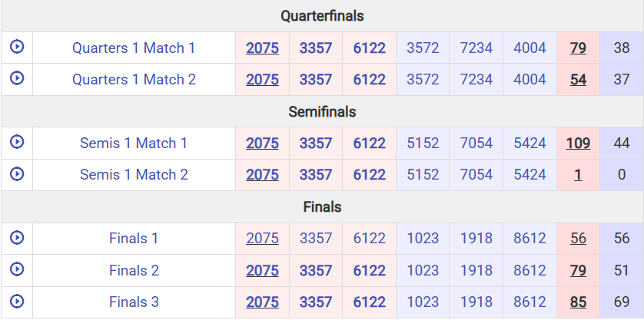Image resolution: width=644 pixels, height=320 pixels.
Task: Play video for Quarters 1 Match 2
Action: point(17,78)
